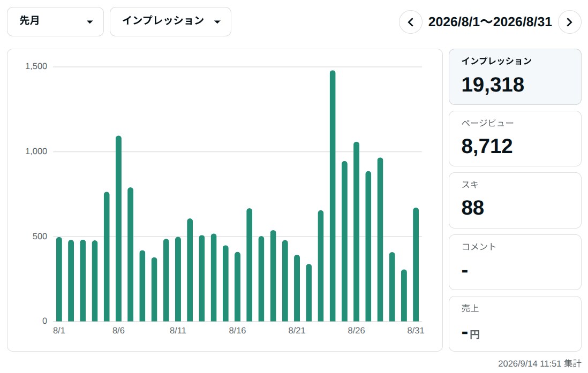The image size is (588, 373).
Task: Select the 売上 stat card
Action: point(515,324)
